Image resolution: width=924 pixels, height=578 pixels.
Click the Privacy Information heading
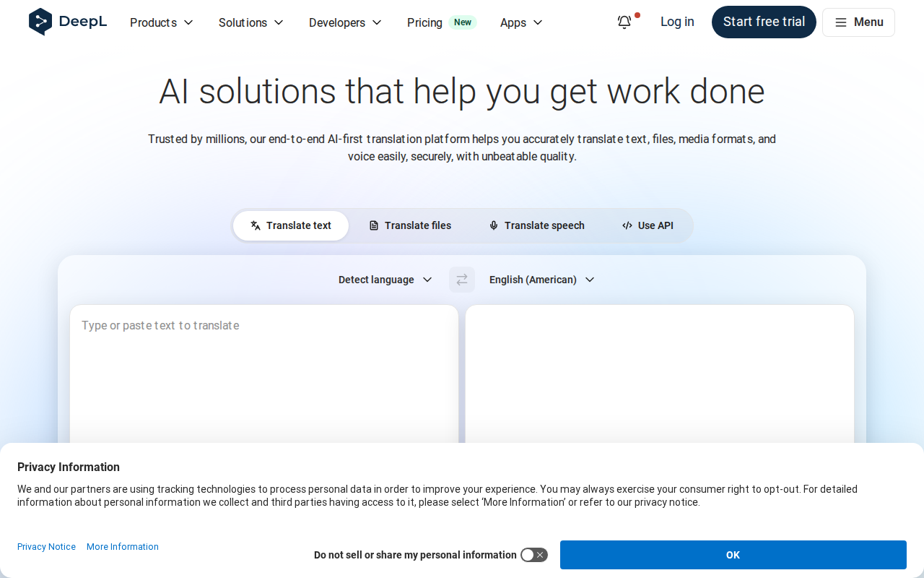click(69, 467)
